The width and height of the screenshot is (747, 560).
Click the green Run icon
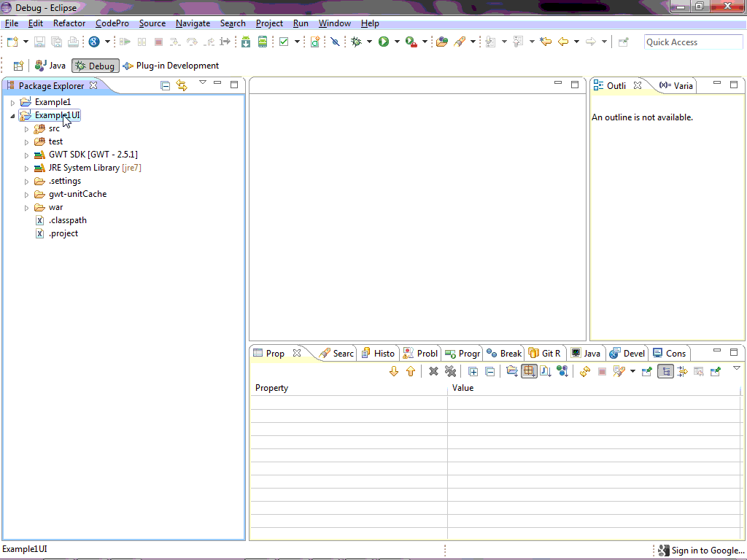tap(384, 42)
